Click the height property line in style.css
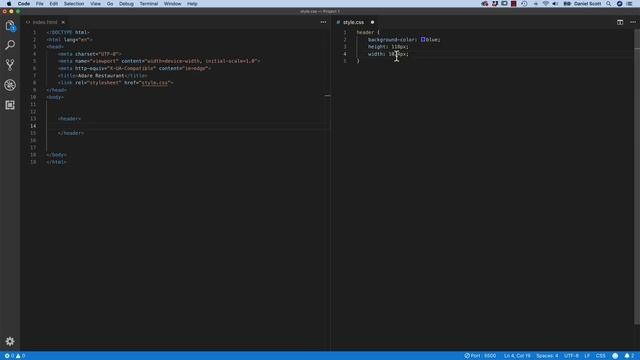This screenshot has height=360, width=640. pyautogui.click(x=388, y=47)
